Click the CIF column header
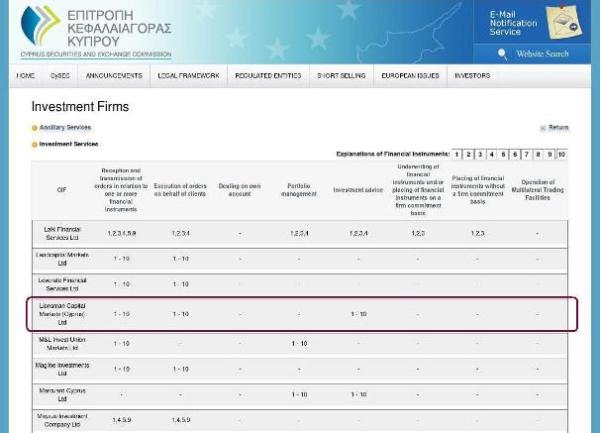Screen dimensions: 600x433 coord(62,190)
